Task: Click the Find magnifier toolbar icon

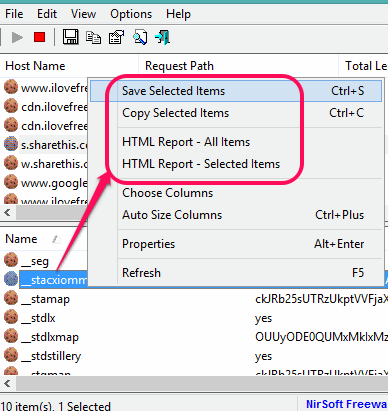Action: (140, 37)
